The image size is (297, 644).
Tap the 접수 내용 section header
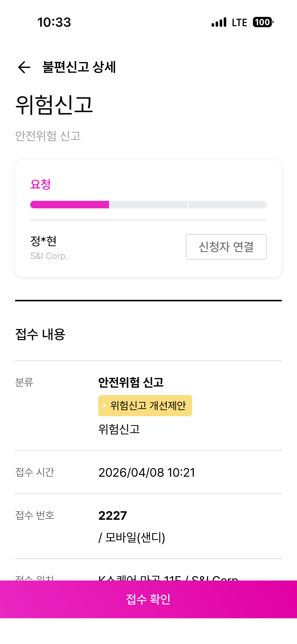(40, 334)
